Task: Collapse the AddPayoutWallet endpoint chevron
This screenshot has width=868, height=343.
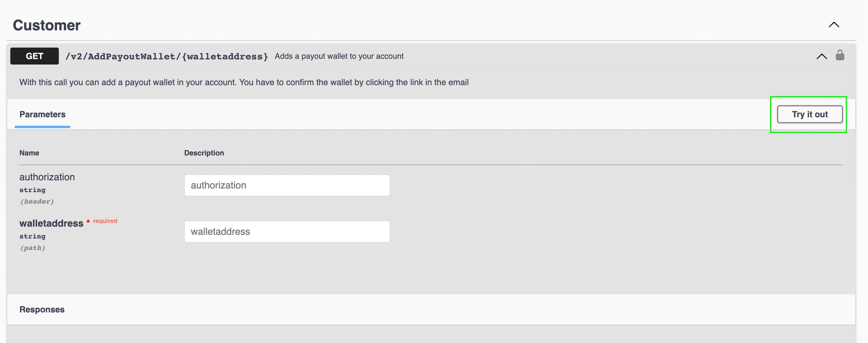Action: tap(822, 56)
